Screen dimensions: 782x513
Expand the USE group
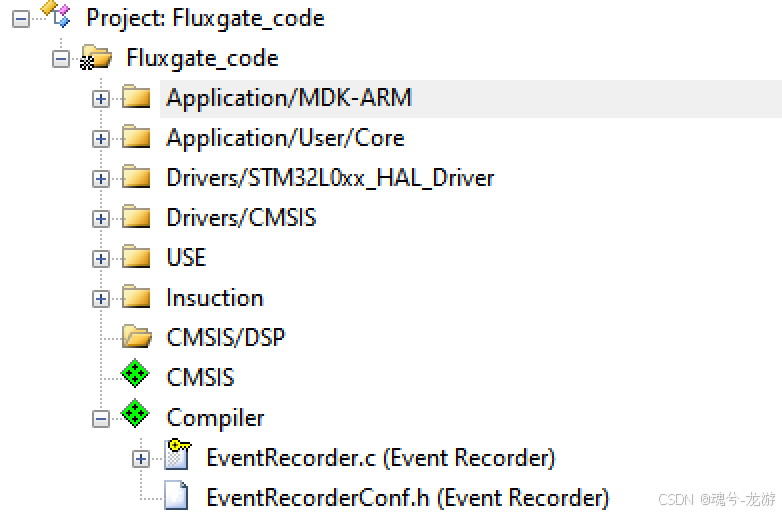[101, 259]
